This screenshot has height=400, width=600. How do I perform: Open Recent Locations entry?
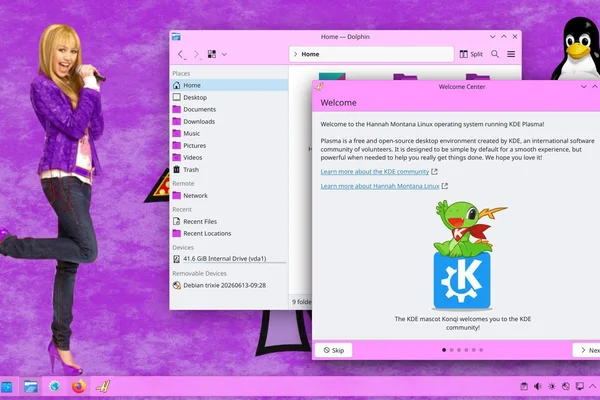[x=229, y=233]
